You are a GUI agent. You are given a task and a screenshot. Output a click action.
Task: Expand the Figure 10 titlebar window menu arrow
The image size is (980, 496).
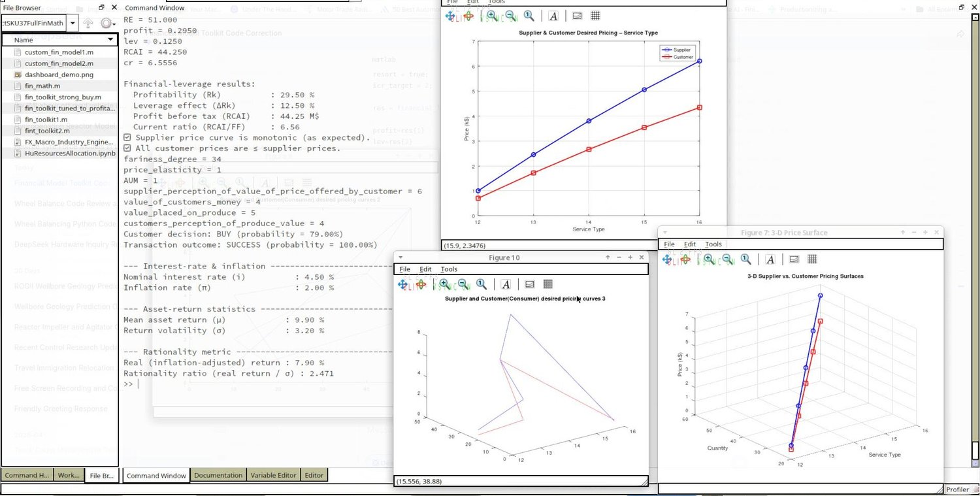[401, 257]
